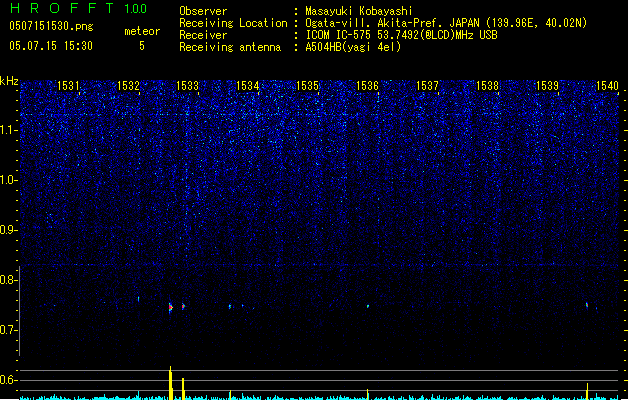Select the A504HB(yagi 4el) antenna text
The image size is (629, 400).
coord(353,47)
